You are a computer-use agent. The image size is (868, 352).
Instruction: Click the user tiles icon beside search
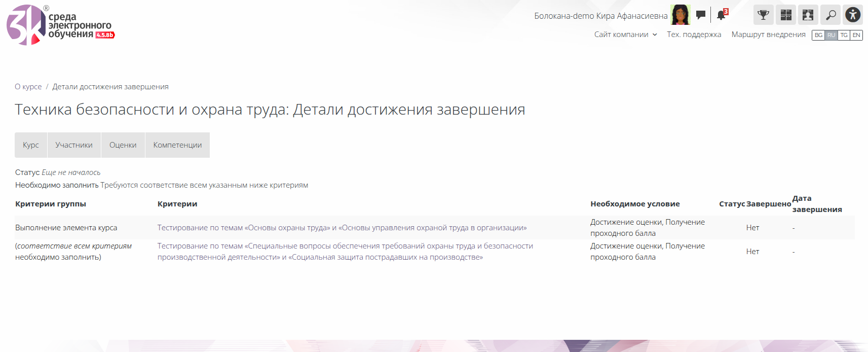808,15
